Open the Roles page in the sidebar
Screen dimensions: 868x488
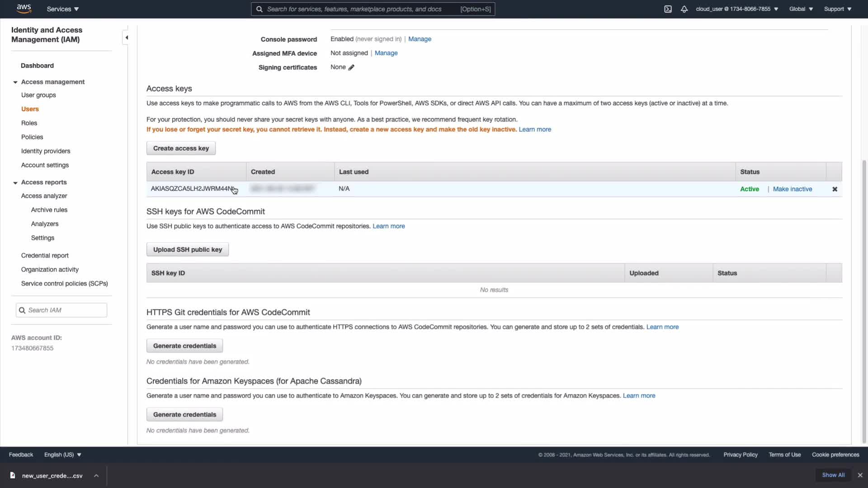(x=29, y=123)
